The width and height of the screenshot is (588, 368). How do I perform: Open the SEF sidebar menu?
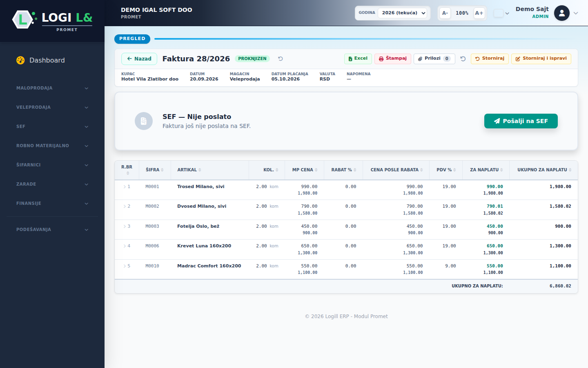(x=52, y=126)
